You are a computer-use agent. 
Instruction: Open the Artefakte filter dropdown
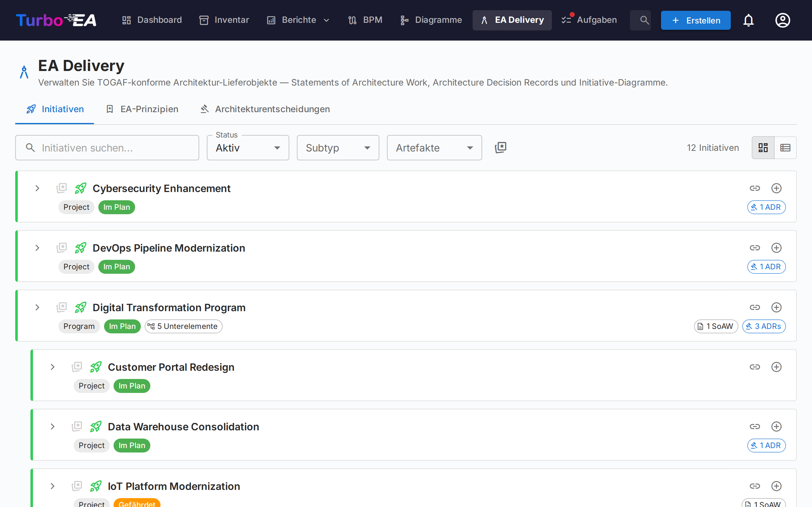tap(434, 148)
